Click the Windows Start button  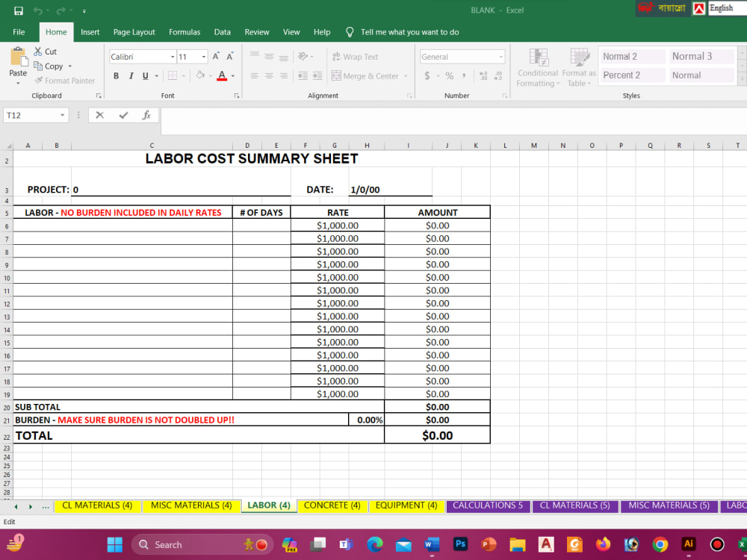[x=115, y=544]
